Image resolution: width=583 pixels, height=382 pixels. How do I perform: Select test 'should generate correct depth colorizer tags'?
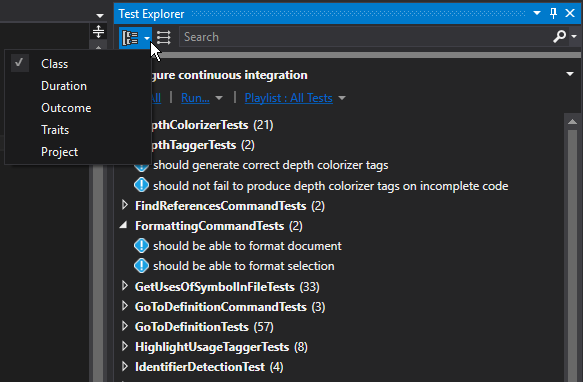(x=271, y=165)
